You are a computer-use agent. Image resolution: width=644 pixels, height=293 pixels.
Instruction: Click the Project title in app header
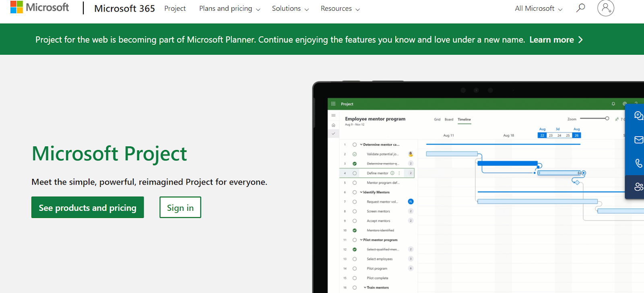click(347, 104)
